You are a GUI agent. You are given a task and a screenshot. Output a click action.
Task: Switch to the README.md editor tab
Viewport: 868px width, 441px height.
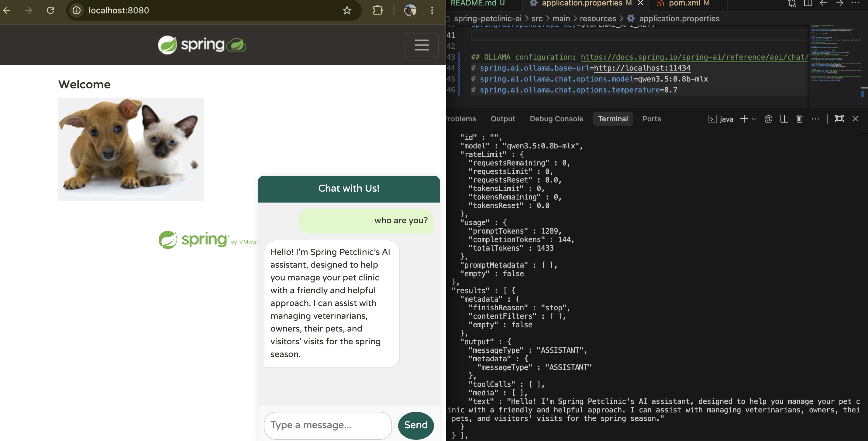478,3
